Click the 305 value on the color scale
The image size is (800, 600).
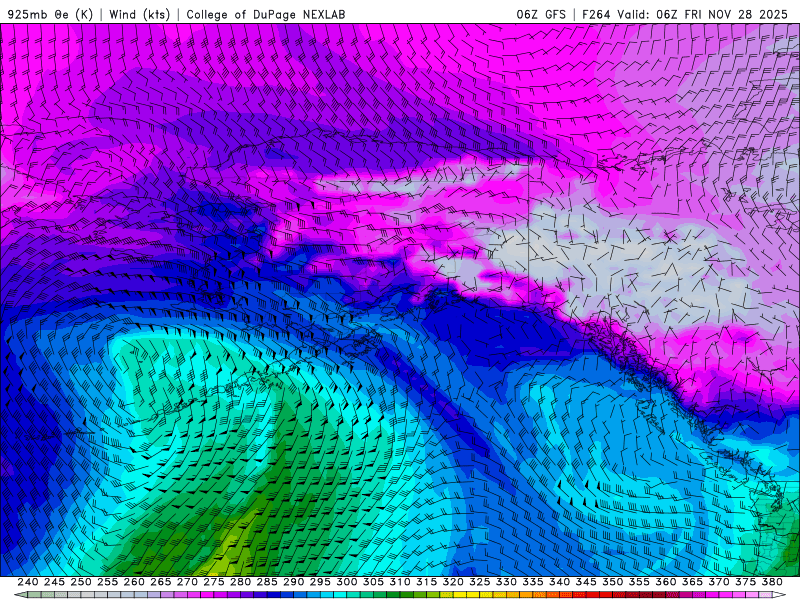[373, 582]
